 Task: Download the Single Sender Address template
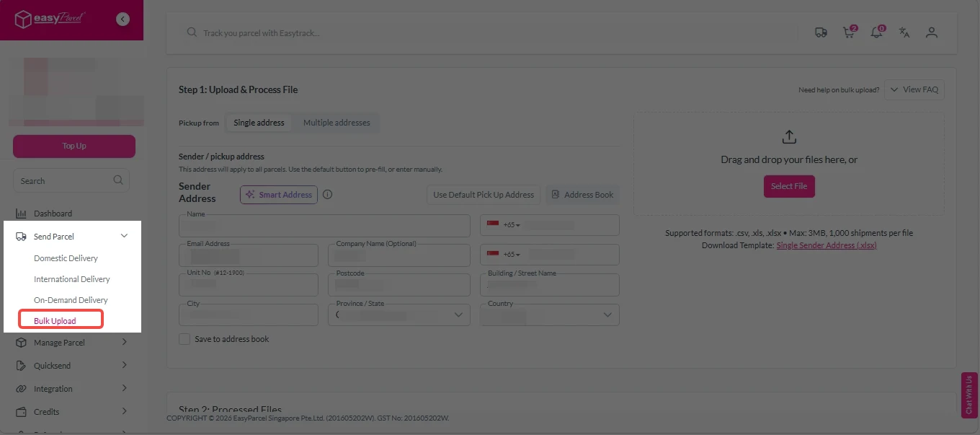[x=826, y=245]
